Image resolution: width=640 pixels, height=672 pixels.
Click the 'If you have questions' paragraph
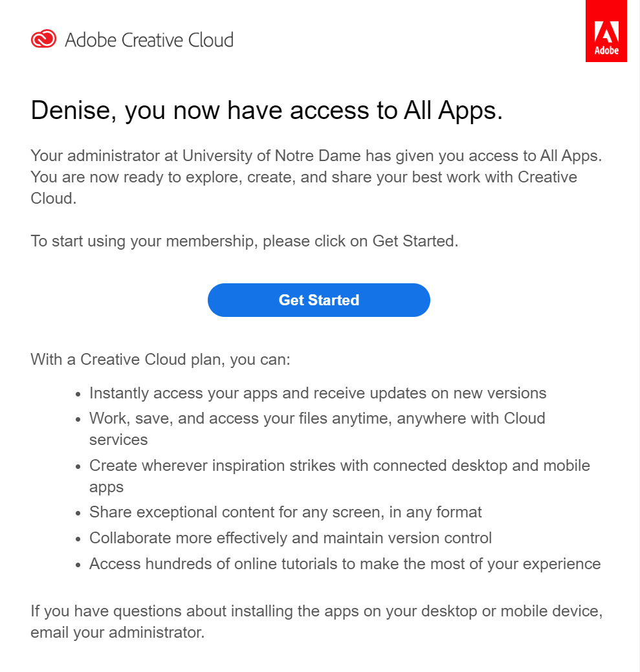[x=317, y=622]
